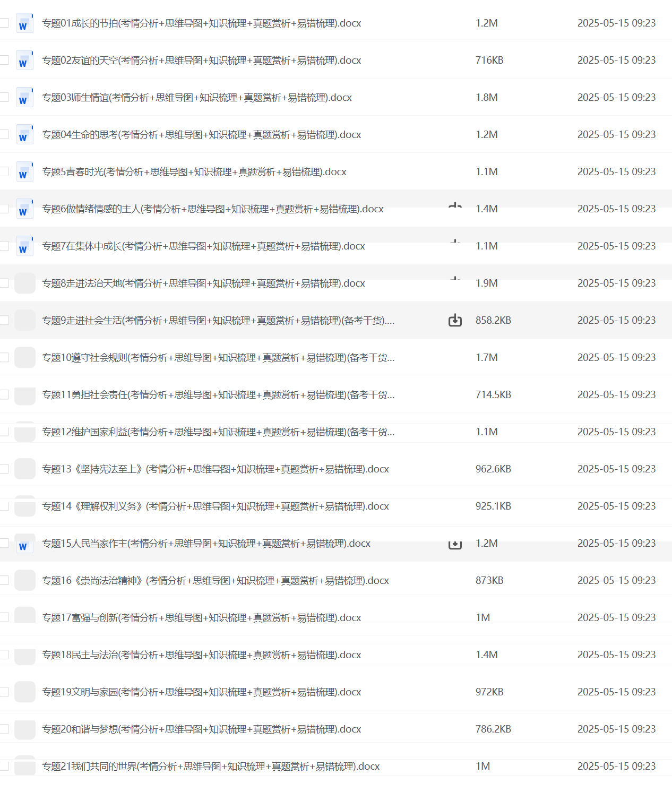Click the Word icon for 专题5青春时光
The height and width of the screenshot is (792, 672).
[x=24, y=172]
